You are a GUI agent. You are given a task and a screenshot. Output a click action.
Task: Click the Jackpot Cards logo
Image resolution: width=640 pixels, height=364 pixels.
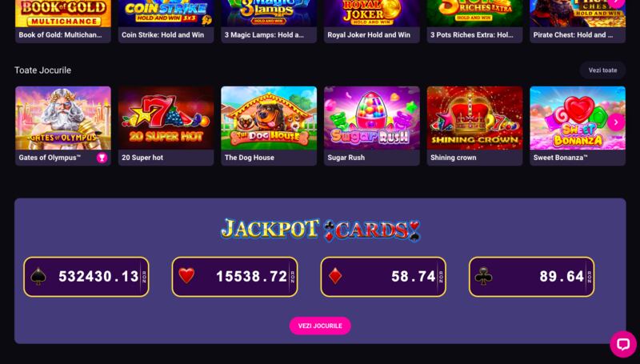click(x=321, y=230)
